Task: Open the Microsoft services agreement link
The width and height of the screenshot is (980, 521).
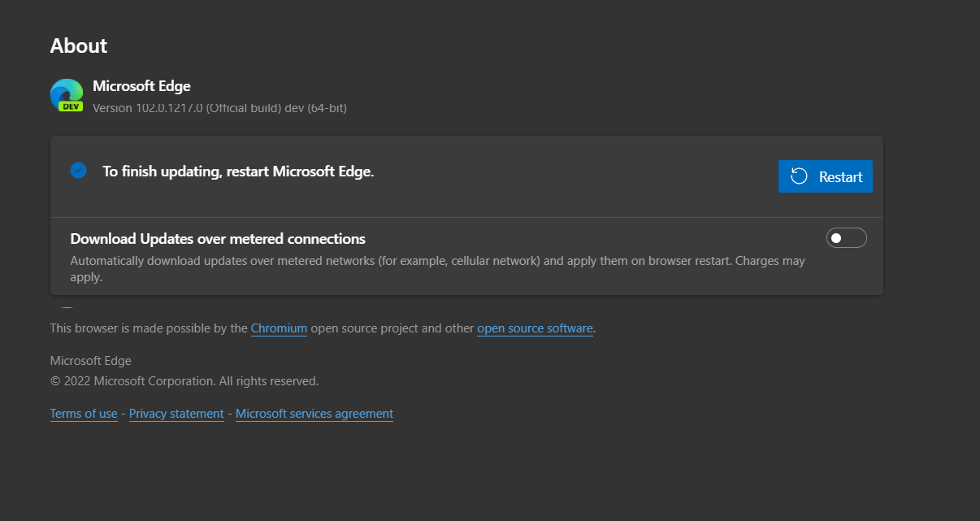Action: click(314, 414)
